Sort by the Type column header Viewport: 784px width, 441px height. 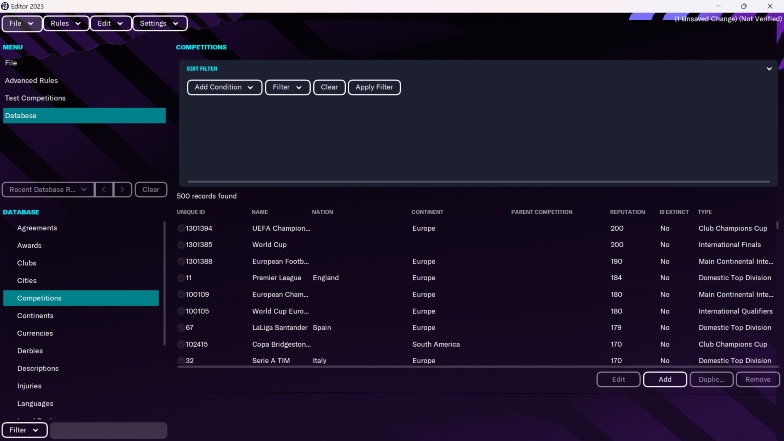tap(704, 212)
